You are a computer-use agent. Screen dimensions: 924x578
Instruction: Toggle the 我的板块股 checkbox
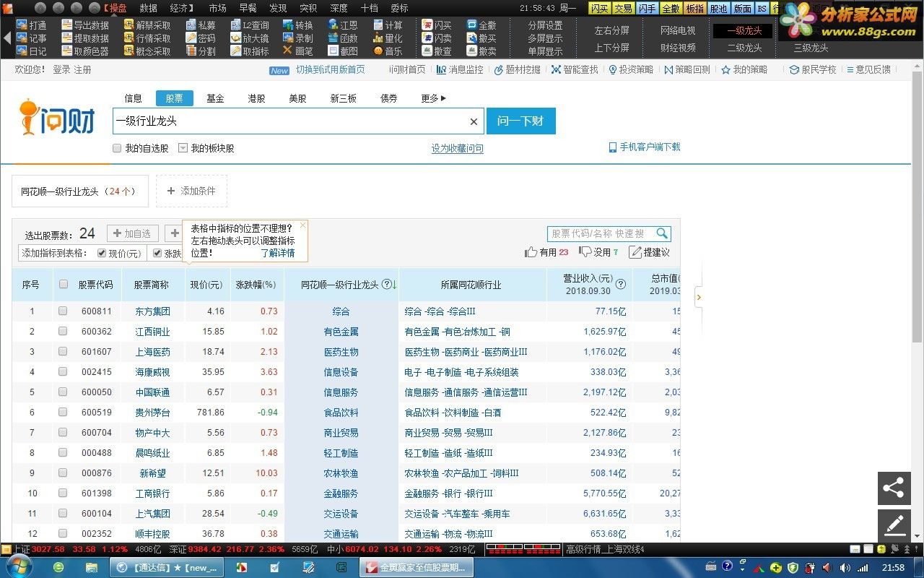coord(183,148)
